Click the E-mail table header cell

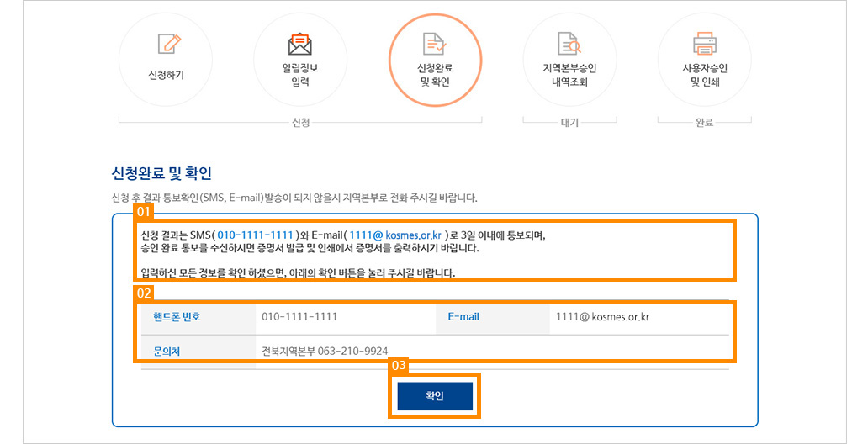463,317
